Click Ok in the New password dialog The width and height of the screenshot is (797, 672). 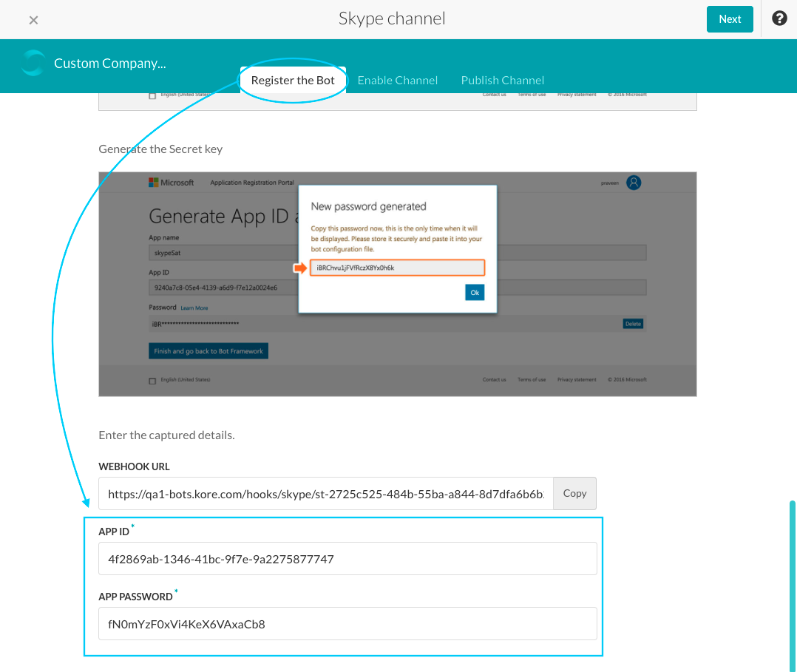pyautogui.click(x=475, y=293)
